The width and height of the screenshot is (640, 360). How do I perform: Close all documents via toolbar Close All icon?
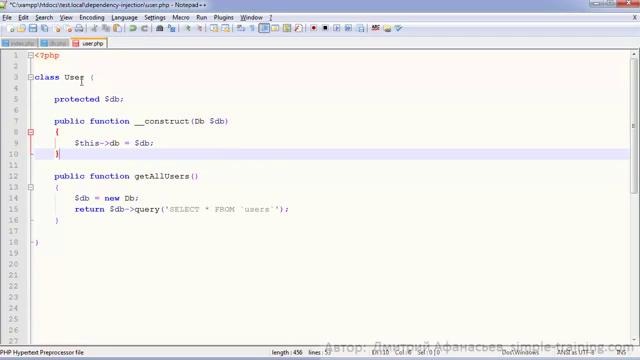(x=69, y=28)
